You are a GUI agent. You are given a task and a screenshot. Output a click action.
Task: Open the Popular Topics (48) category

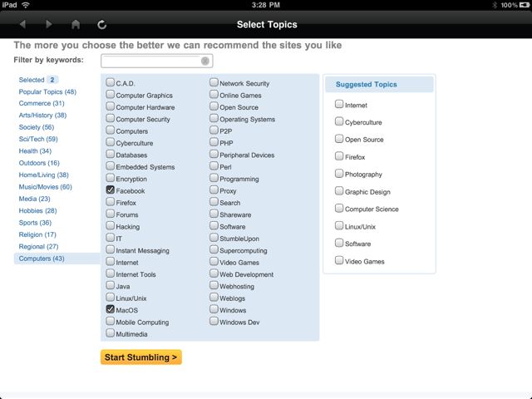[47, 91]
